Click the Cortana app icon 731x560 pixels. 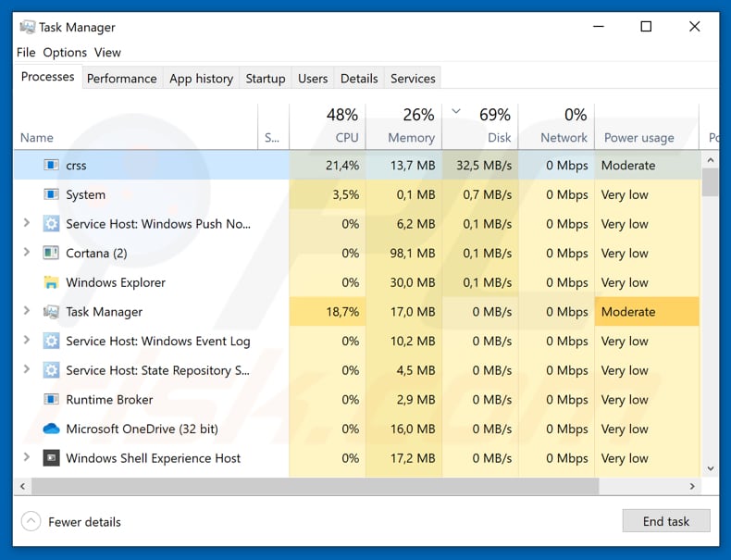click(51, 253)
